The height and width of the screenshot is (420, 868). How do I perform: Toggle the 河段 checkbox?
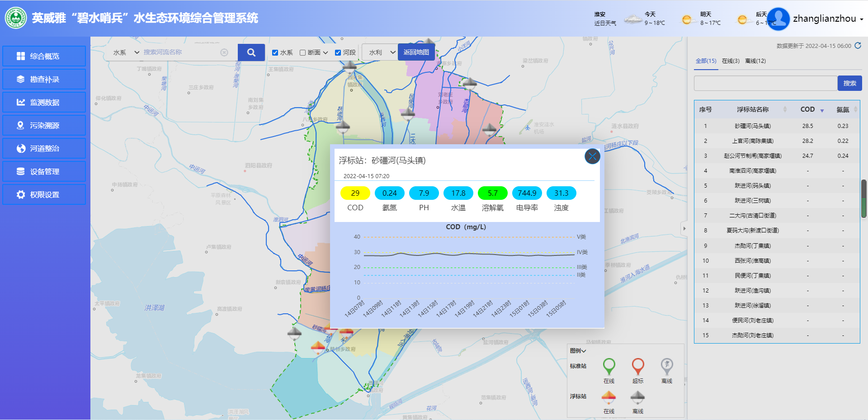click(x=338, y=53)
